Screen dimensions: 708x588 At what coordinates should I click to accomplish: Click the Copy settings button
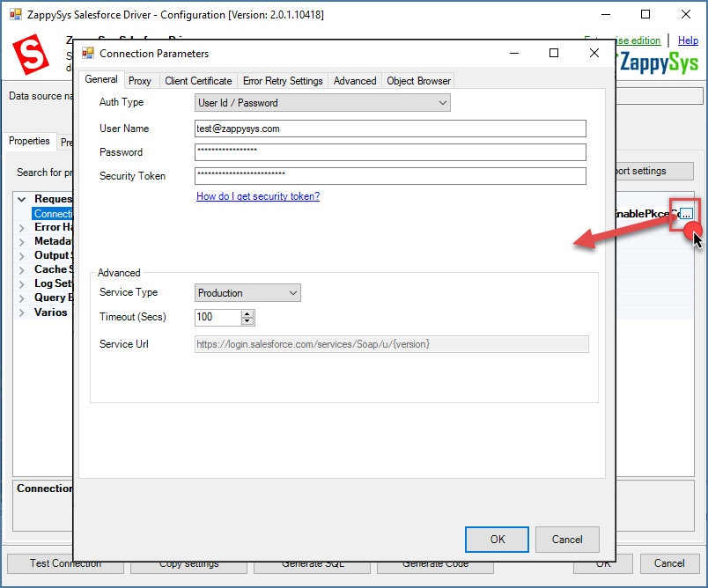click(x=188, y=567)
